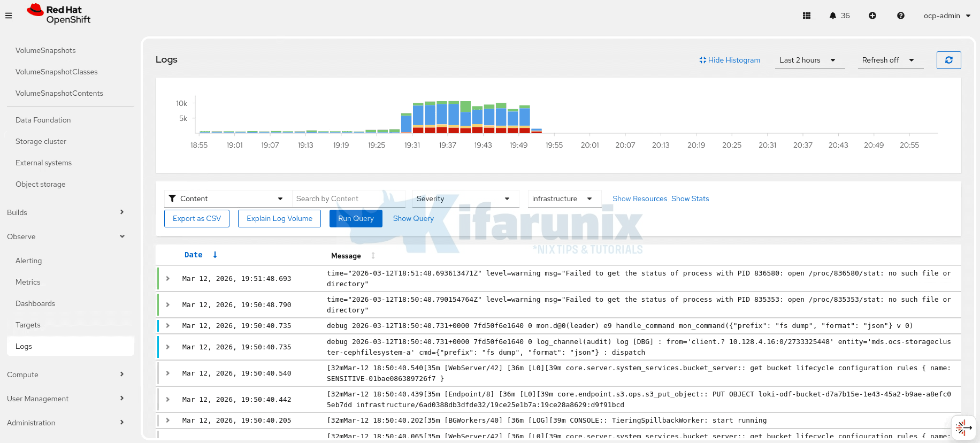Open the Alerting page
Image resolution: width=980 pixels, height=443 pixels.
[x=29, y=261]
